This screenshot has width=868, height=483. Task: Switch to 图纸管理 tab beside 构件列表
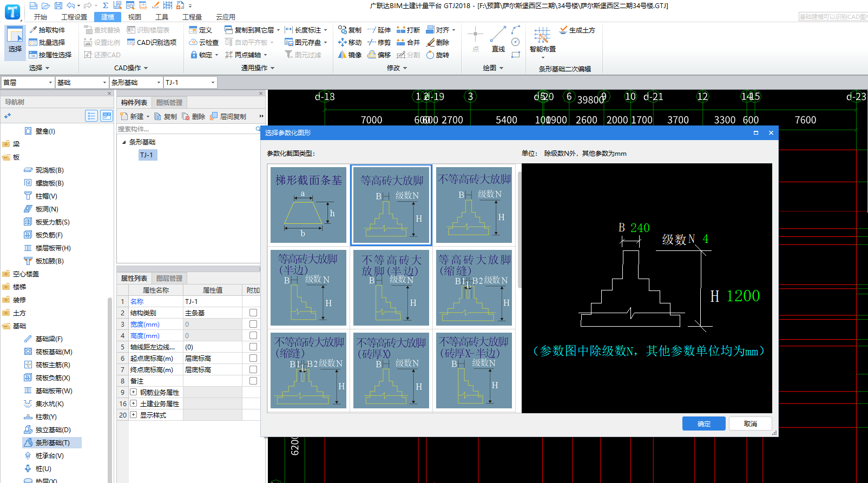pyautogui.click(x=169, y=102)
